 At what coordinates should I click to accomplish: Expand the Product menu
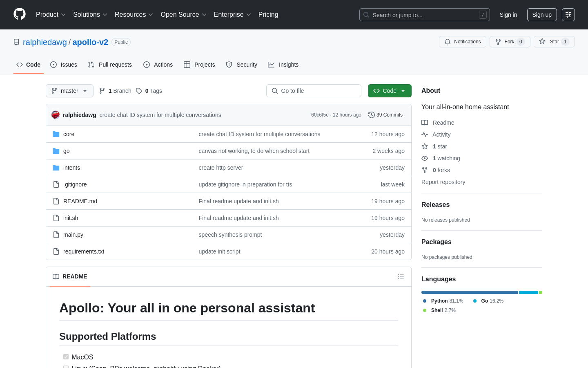click(51, 15)
